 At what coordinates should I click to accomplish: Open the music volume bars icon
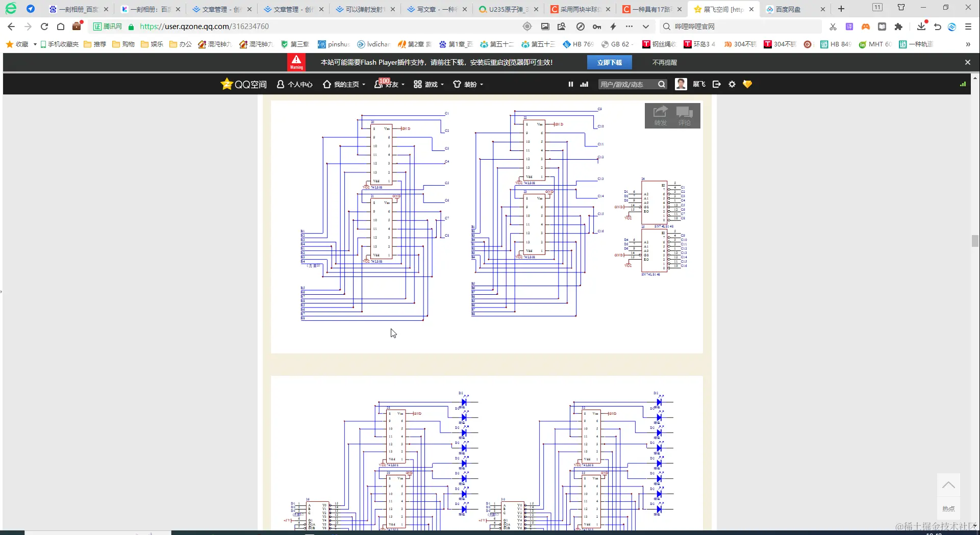pyautogui.click(x=584, y=84)
